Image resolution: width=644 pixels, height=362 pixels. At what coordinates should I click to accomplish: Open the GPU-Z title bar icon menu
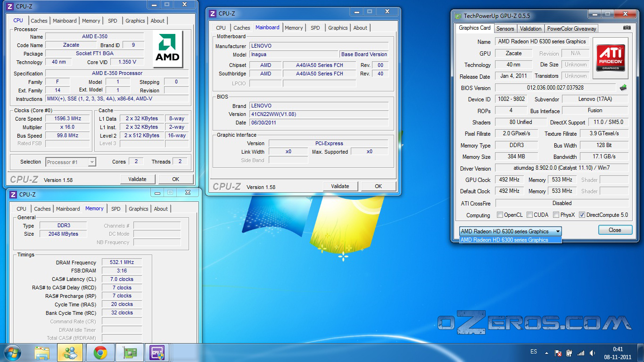click(x=458, y=16)
